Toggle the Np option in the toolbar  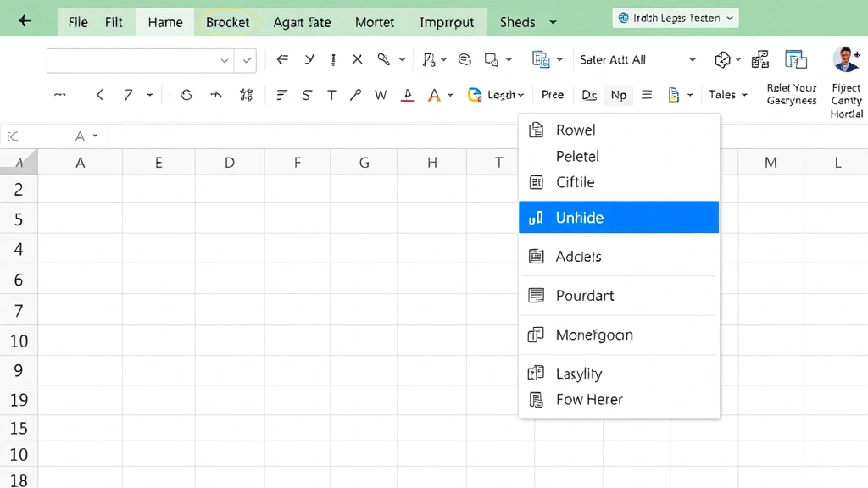(x=619, y=95)
